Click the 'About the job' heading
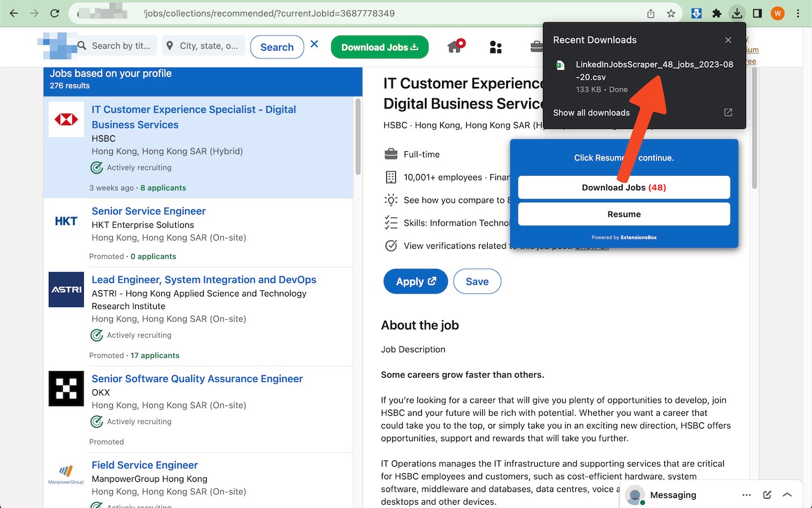This screenshot has width=812, height=508. (x=420, y=325)
